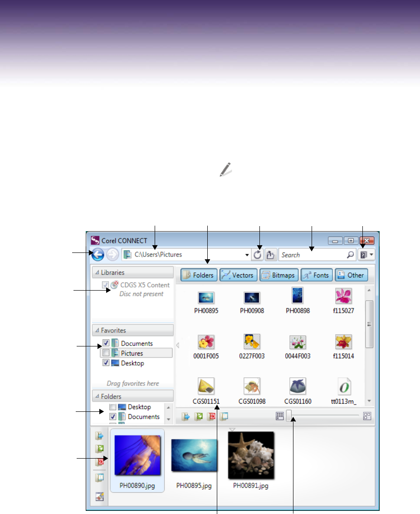
Task: Click the disc icon next to CDGS X5 Content
Action: [114, 285]
